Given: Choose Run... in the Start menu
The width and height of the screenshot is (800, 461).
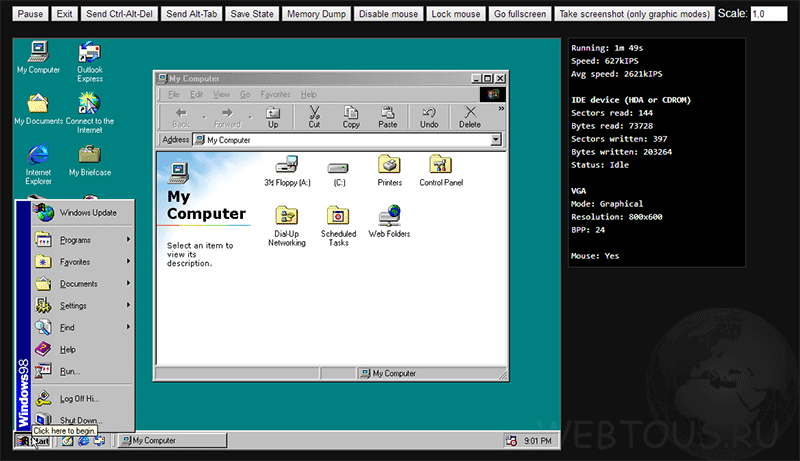Looking at the screenshot, I should (x=83, y=371).
